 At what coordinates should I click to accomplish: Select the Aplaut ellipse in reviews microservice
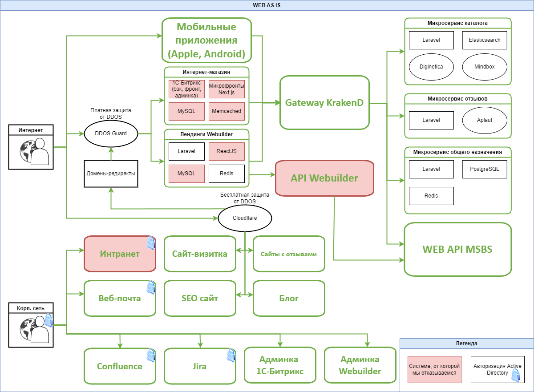pos(484,120)
